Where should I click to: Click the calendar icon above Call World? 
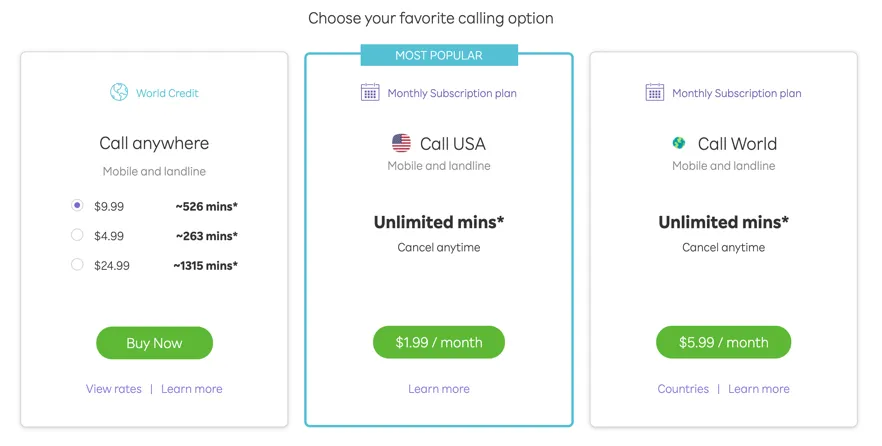coord(655,92)
